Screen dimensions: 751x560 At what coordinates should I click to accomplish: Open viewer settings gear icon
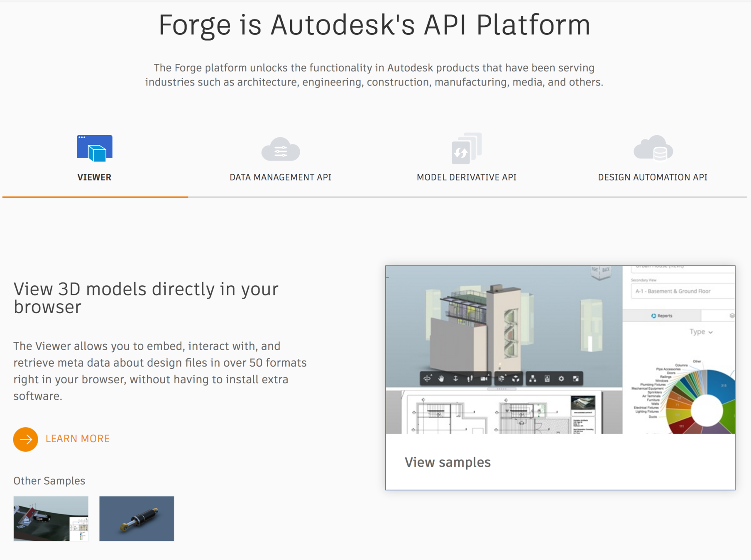(x=561, y=378)
